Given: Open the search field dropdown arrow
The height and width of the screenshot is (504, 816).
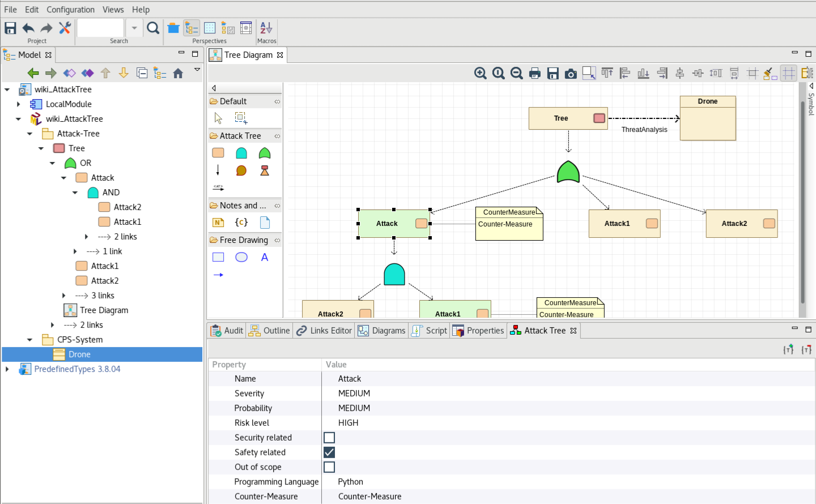Looking at the screenshot, I should [x=134, y=28].
